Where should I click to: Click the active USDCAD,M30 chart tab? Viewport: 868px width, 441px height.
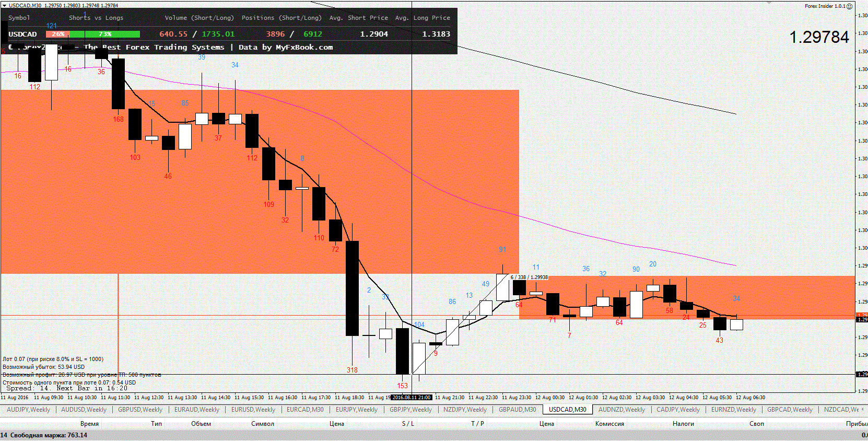568,410
